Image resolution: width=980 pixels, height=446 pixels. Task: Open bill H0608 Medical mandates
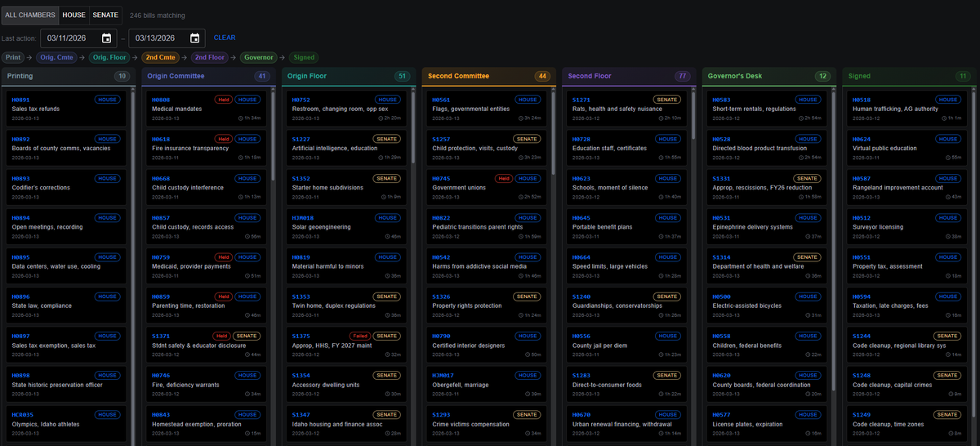tap(207, 108)
